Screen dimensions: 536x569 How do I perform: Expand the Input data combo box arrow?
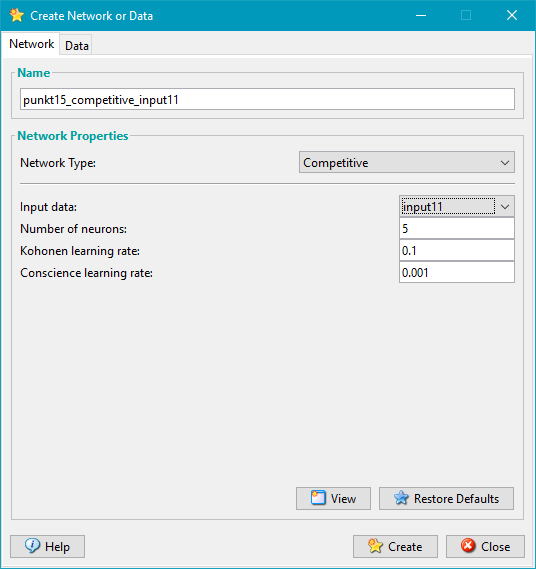(x=505, y=207)
